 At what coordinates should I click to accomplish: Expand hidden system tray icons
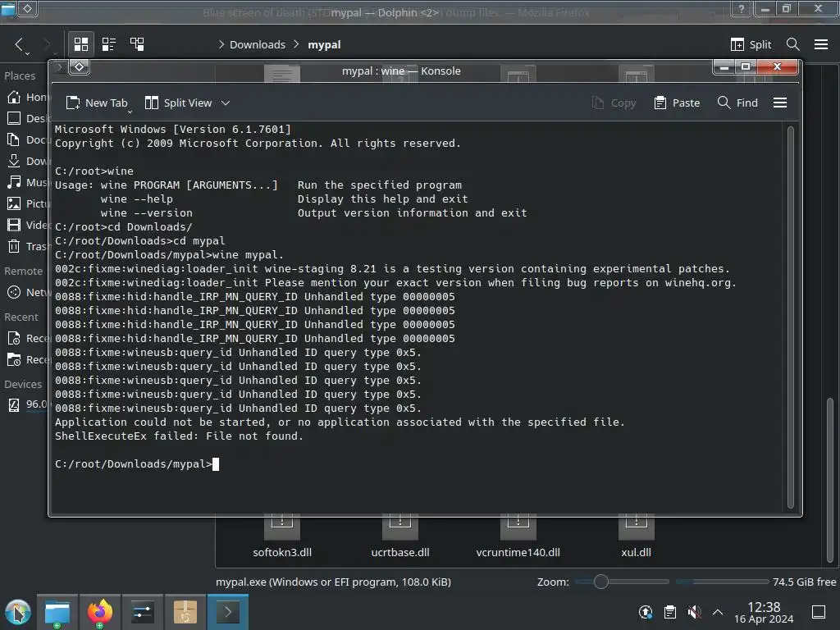click(x=718, y=612)
